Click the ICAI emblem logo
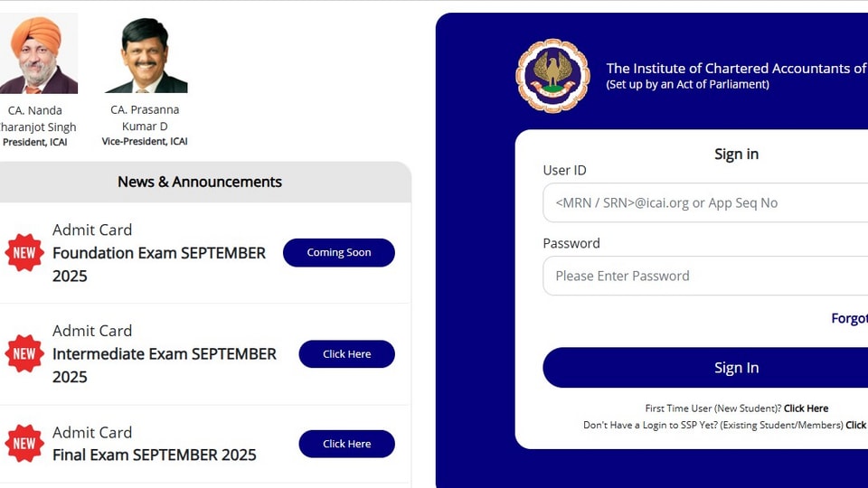868x488 pixels. tap(552, 76)
